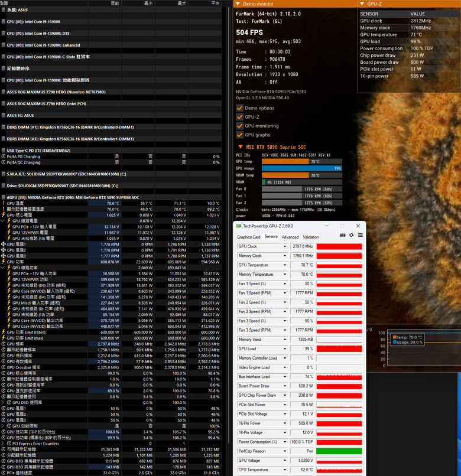This screenshot has width=461, height=476.
Task: Click the lightning icon beside GPU 12VHPWR 功率
Action: (x=9, y=279)
